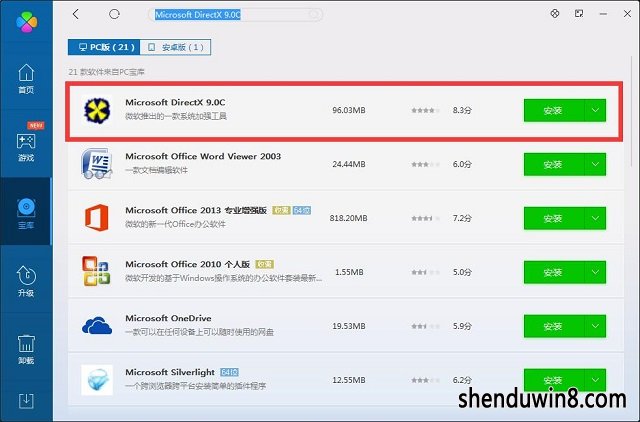640x422 pixels.
Task: Click the Word Viewer 2003 app icon
Action: pos(96,164)
